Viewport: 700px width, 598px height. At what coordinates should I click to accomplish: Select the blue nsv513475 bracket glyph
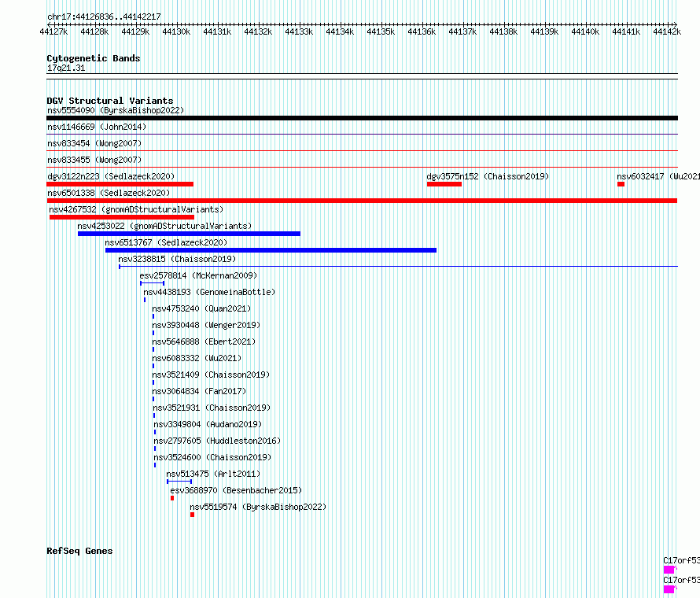179,482
